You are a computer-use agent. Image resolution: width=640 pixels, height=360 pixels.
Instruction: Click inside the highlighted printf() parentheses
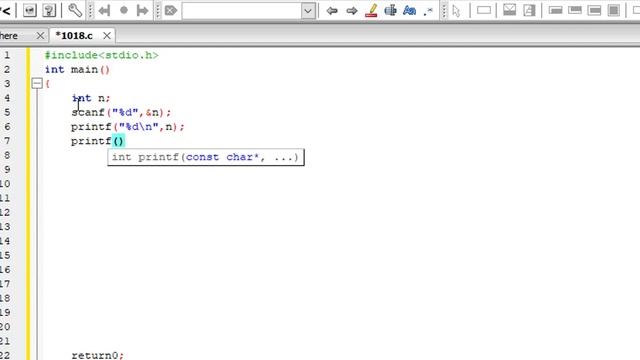click(118, 141)
